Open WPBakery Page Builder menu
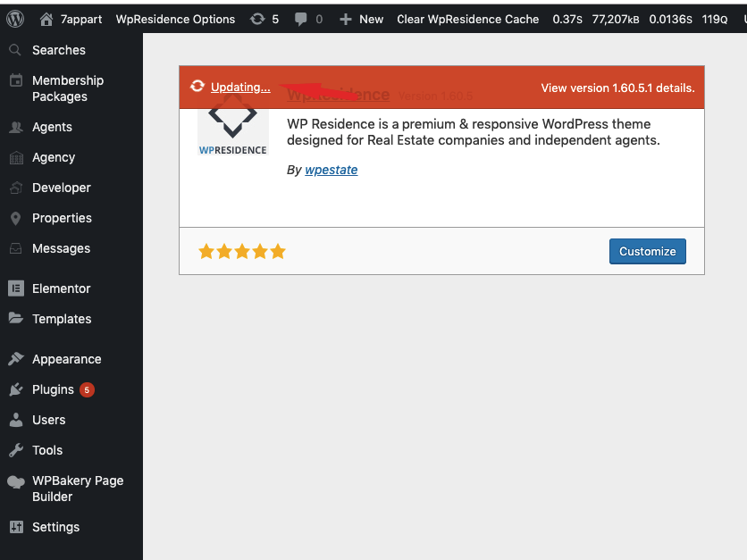Image resolution: width=747 pixels, height=560 pixels. click(x=78, y=489)
